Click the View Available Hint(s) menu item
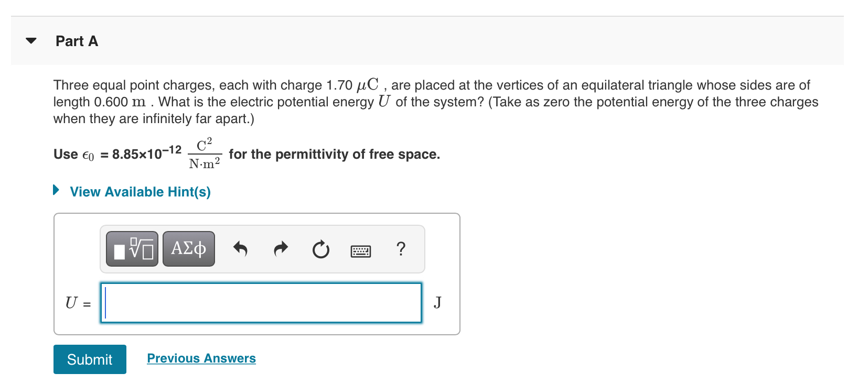 [140, 191]
